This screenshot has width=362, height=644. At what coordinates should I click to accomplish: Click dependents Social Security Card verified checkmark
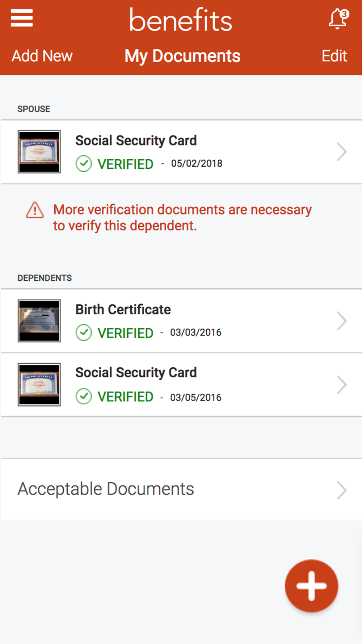tap(84, 396)
